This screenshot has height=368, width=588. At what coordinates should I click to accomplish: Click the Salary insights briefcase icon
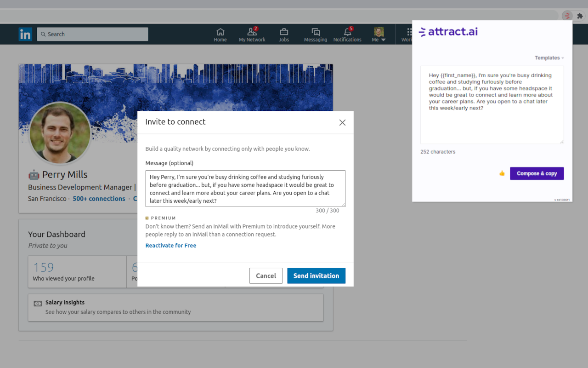[x=37, y=303]
